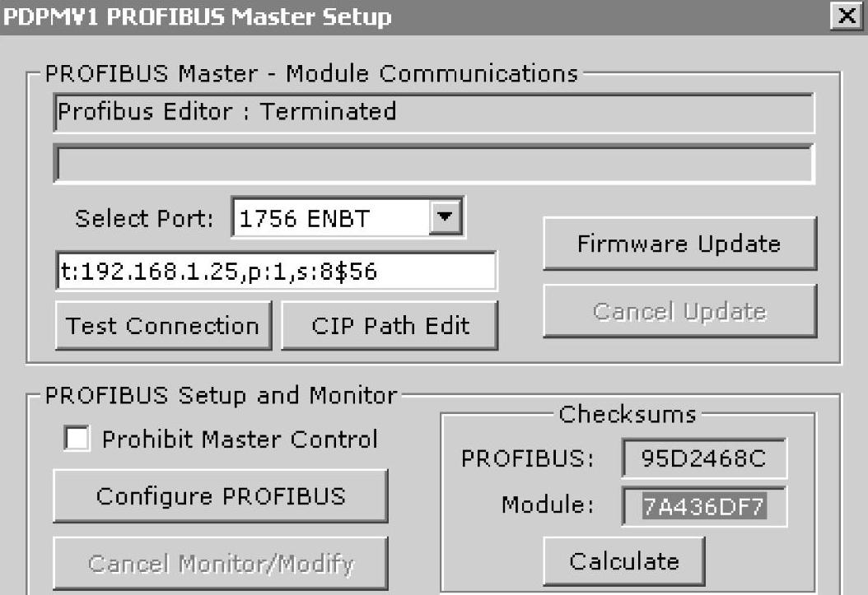Select the Module checksum value 7A436DF7
Screen dimensions: 868x595
click(x=704, y=506)
